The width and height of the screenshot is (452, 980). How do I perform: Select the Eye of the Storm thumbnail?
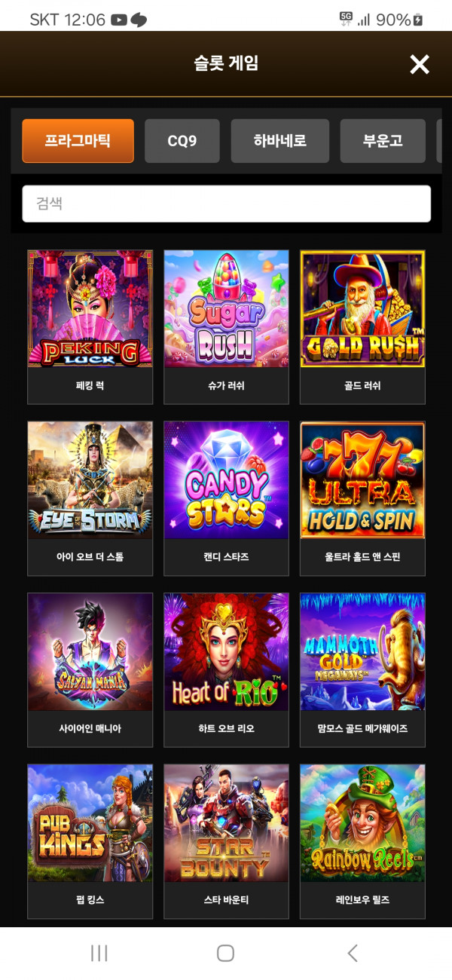[90, 480]
